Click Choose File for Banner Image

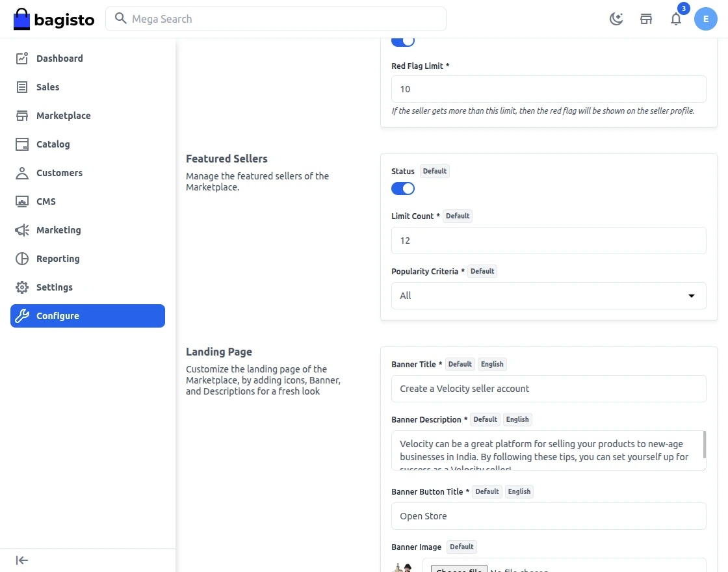coord(458,569)
